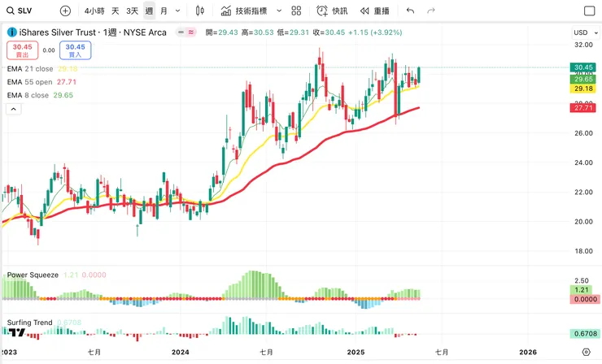Image resolution: width=602 pixels, height=364 pixels.
Task: Click the 30.45 current price label on the axis
Action: pyautogui.click(x=582, y=67)
